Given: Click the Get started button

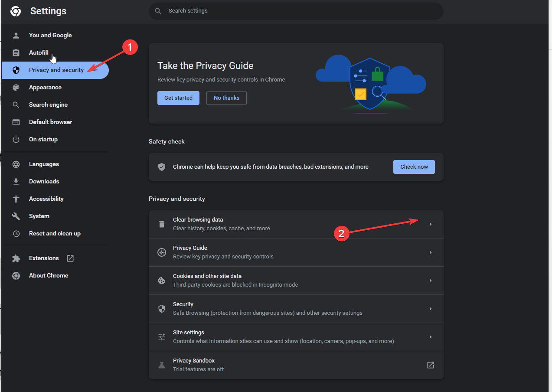Looking at the screenshot, I should (178, 98).
